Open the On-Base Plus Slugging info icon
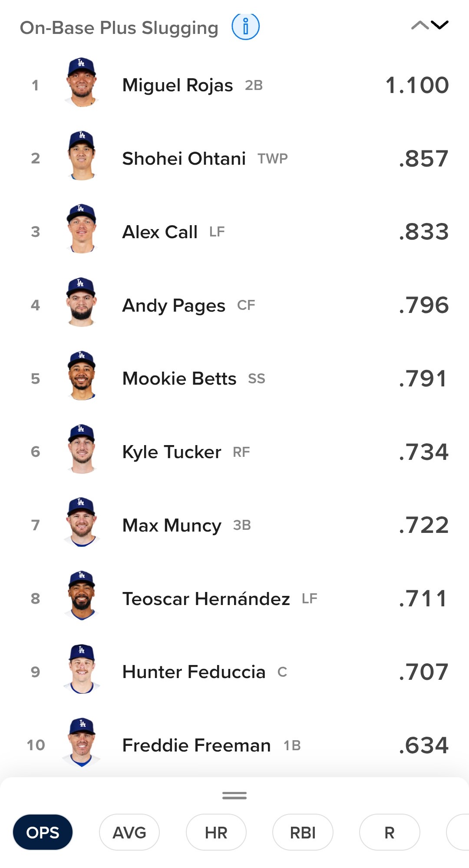The width and height of the screenshot is (469, 868). click(245, 27)
